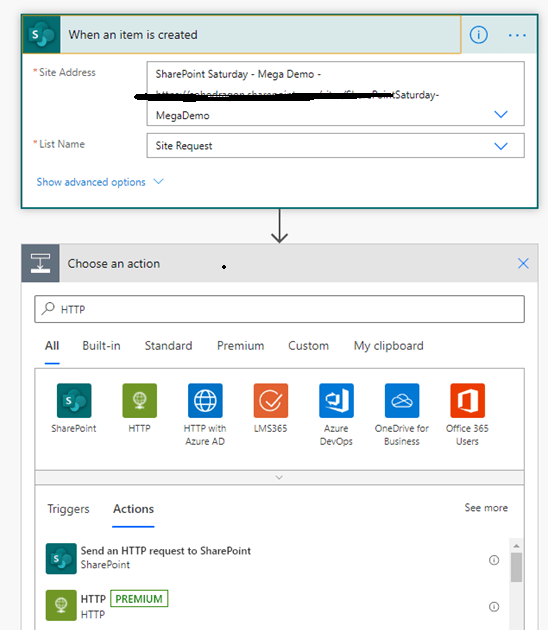Open the trigger's ellipsis menu
Viewport: 548px width, 630px height.
[517, 35]
